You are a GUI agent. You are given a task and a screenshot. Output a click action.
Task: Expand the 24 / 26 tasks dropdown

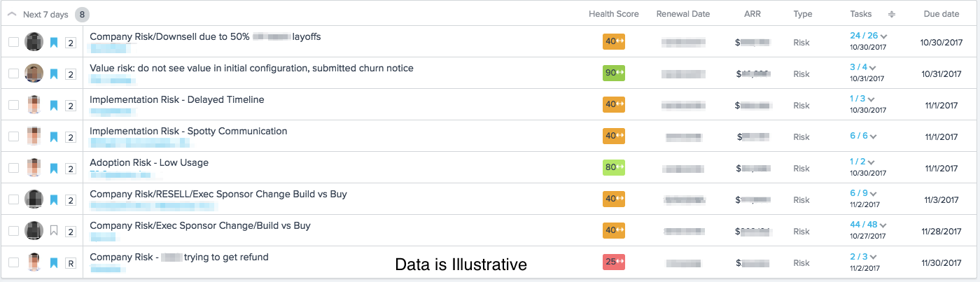[x=883, y=36]
